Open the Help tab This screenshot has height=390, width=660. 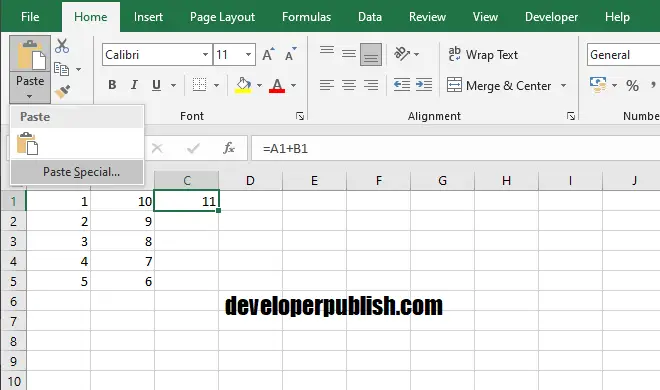617,17
